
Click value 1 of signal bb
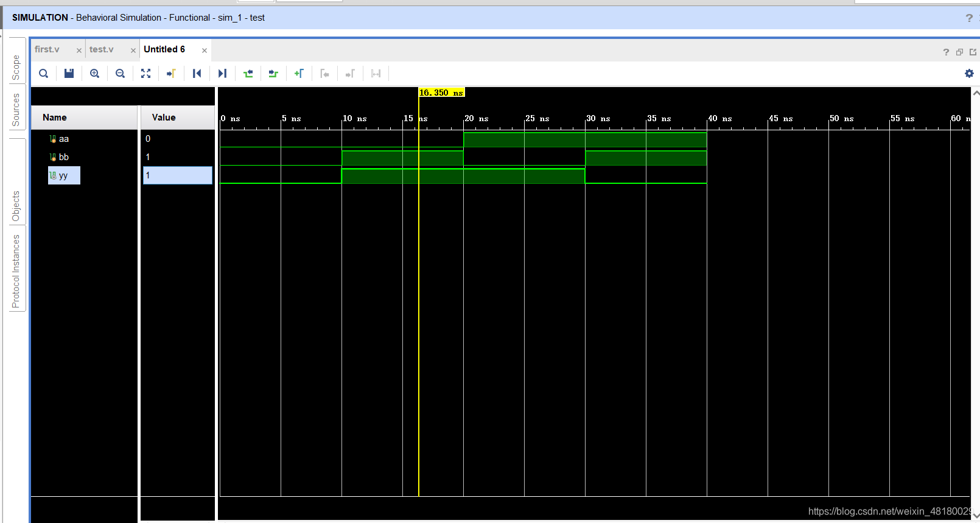148,157
